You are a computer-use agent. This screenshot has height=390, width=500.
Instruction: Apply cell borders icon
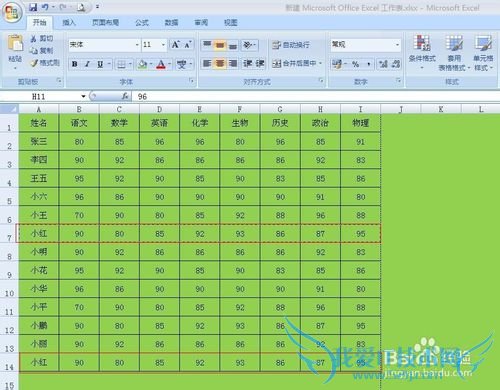121,64
